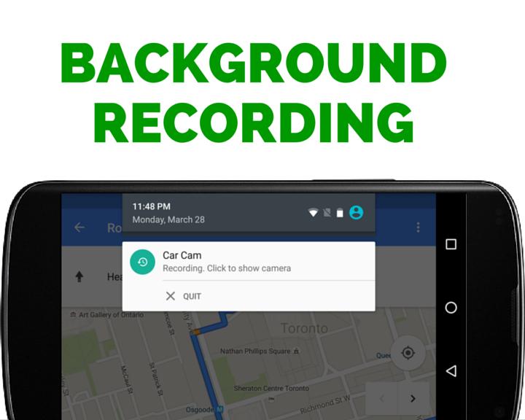Tap the 11:48 PM time in shade
525x420 pixels.
(x=152, y=206)
